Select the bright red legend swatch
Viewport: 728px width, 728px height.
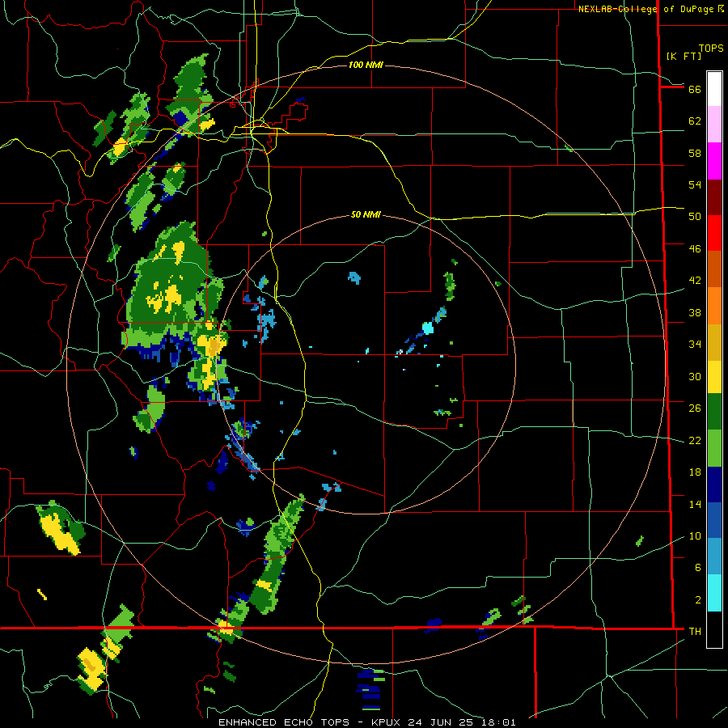pos(714,233)
